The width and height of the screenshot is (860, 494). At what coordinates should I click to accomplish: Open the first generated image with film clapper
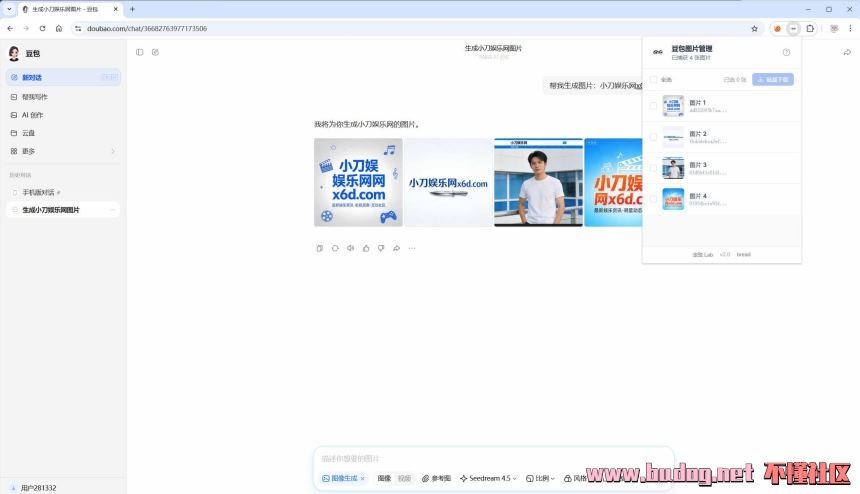(x=358, y=182)
